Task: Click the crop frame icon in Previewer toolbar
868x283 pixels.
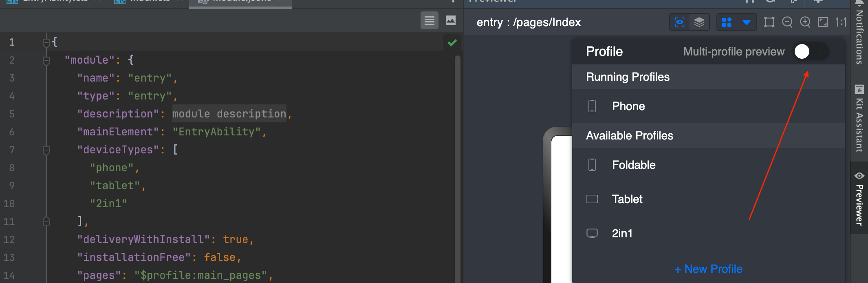Action: coord(769,22)
